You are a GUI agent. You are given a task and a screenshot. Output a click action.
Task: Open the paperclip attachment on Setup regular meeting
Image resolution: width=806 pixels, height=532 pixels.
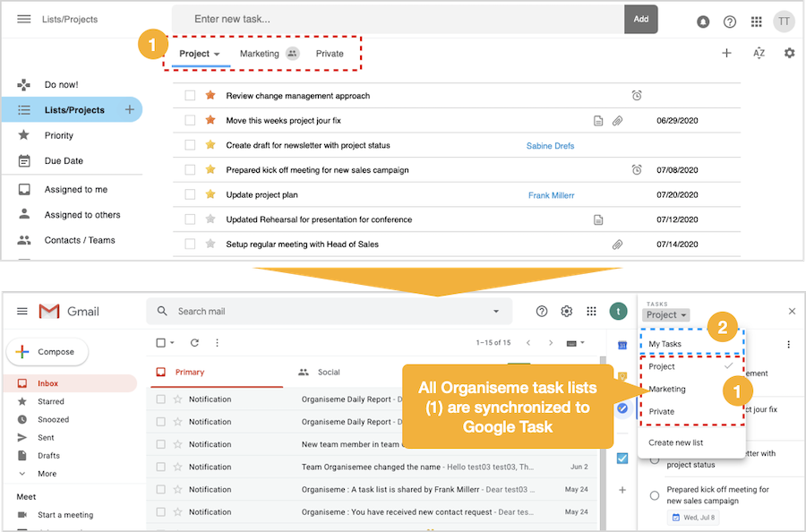(x=617, y=244)
